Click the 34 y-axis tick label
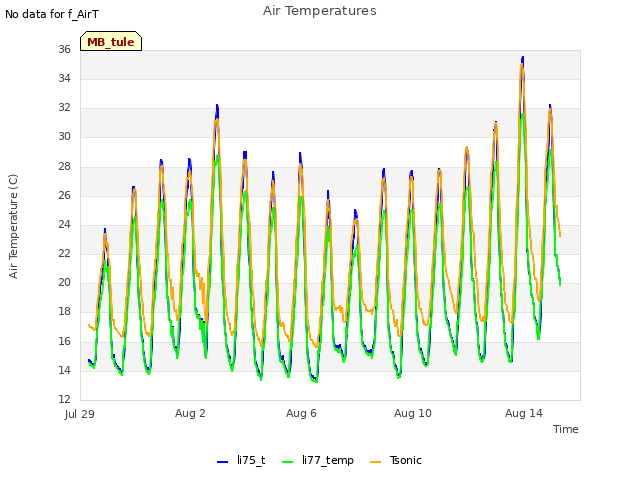Viewport: 640px width, 480px height. point(64,78)
